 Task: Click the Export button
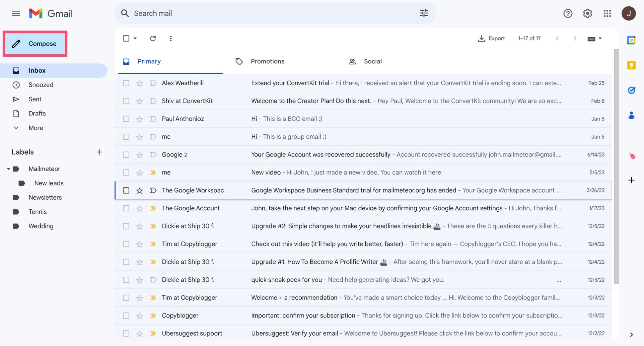(491, 38)
